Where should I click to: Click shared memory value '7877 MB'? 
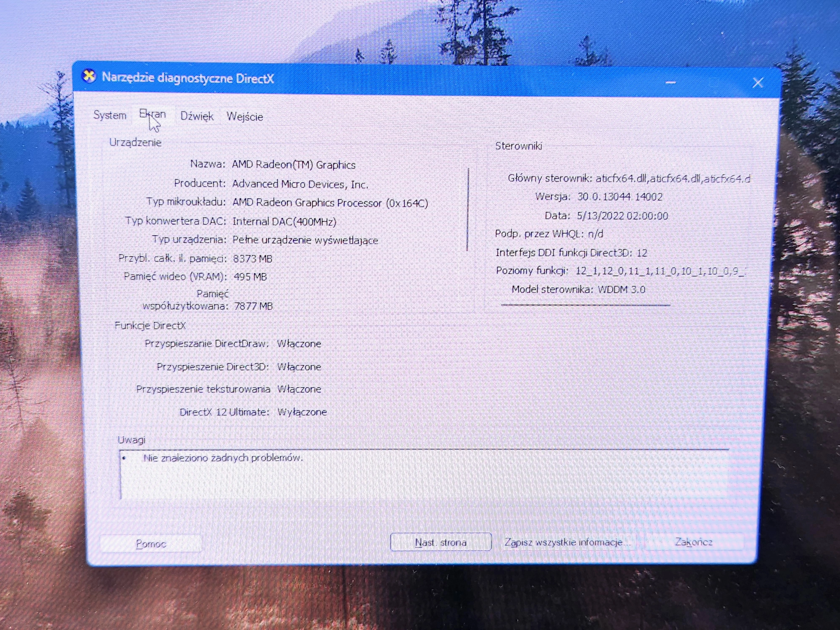[253, 306]
